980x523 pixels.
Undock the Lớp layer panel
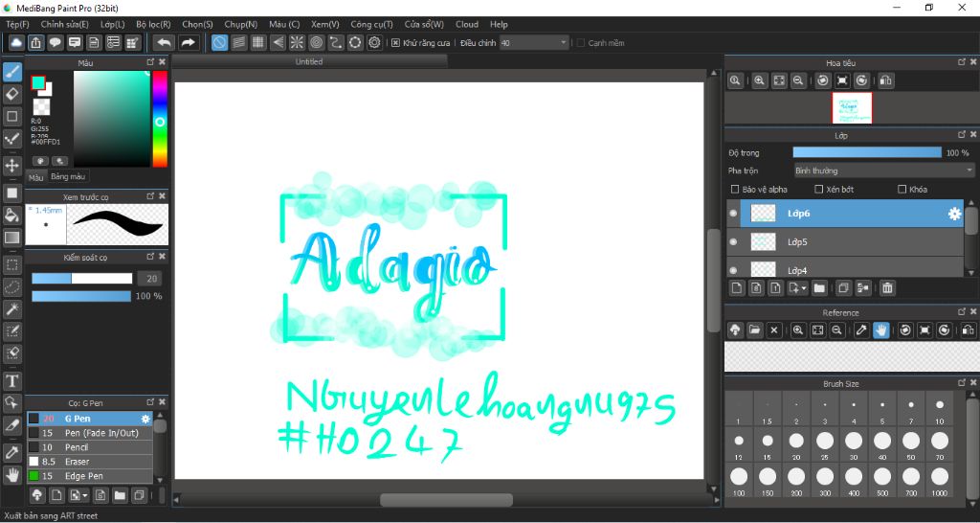pyautogui.click(x=962, y=134)
